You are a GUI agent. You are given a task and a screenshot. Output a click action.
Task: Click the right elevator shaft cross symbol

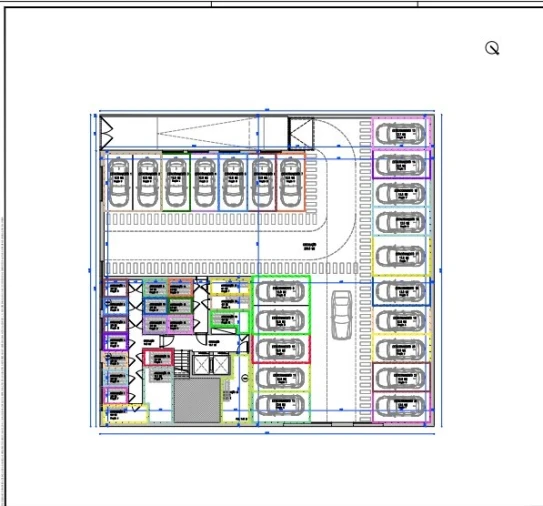coord(220,364)
